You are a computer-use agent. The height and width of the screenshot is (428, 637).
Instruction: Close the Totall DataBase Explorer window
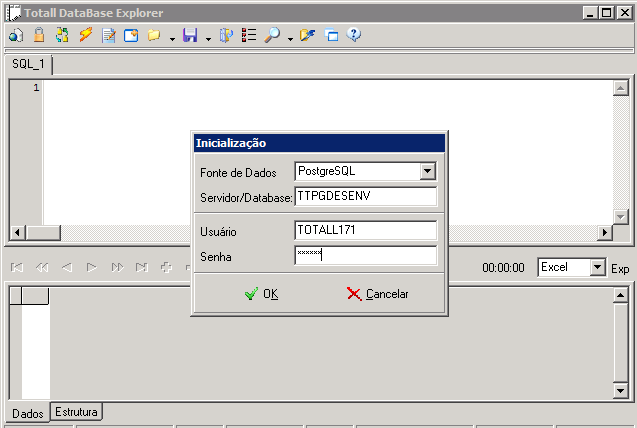coord(624,13)
